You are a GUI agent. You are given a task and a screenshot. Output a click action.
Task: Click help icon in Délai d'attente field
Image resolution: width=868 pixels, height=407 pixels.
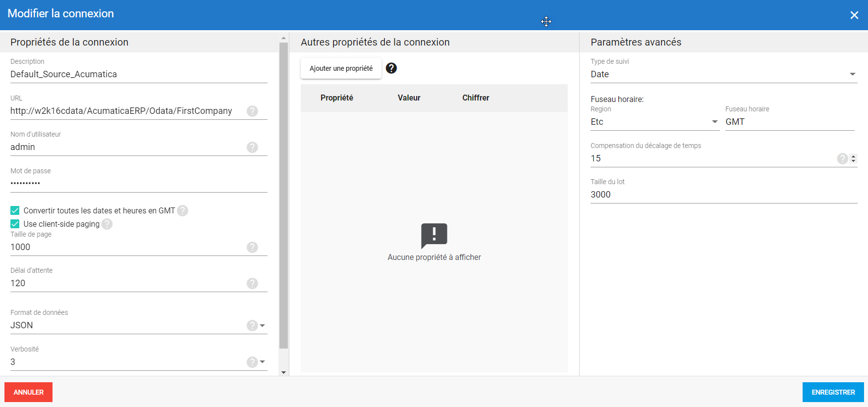(x=252, y=283)
